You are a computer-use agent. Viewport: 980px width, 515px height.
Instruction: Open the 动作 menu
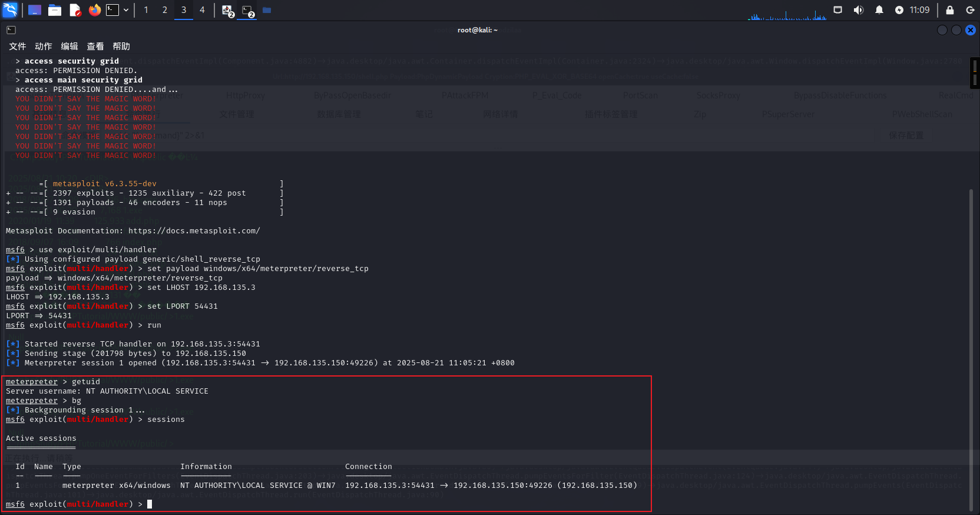click(x=43, y=47)
